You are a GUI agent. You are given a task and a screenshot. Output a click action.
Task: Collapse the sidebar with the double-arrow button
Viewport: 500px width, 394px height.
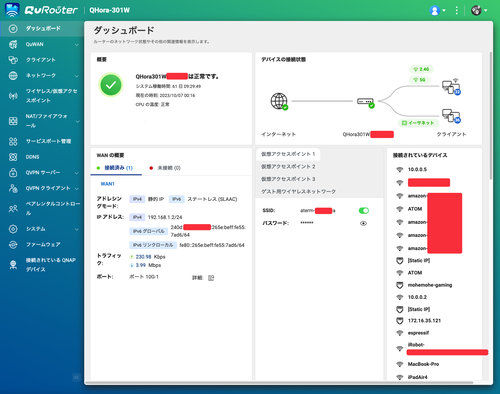click(x=76, y=377)
